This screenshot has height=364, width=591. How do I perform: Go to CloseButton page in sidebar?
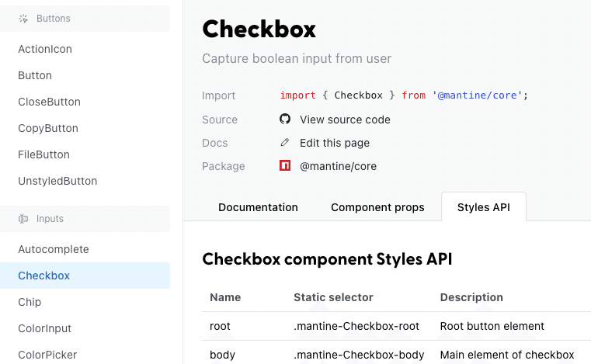[50, 102]
